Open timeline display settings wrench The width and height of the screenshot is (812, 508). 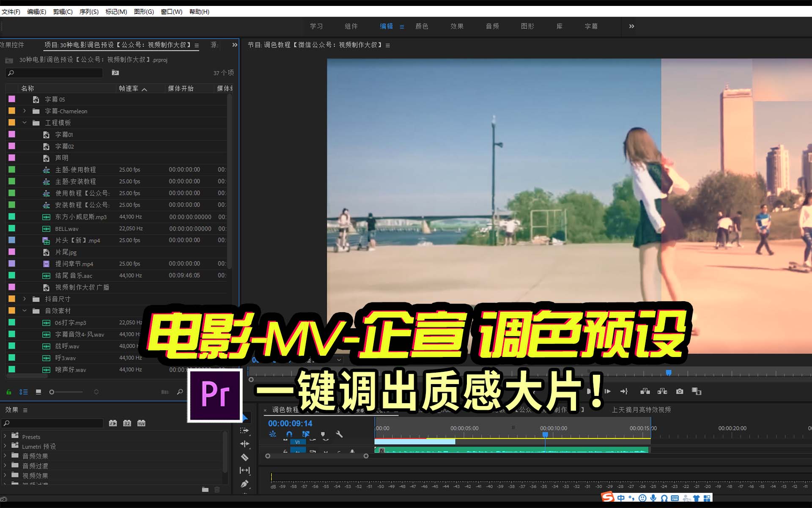coord(339,434)
